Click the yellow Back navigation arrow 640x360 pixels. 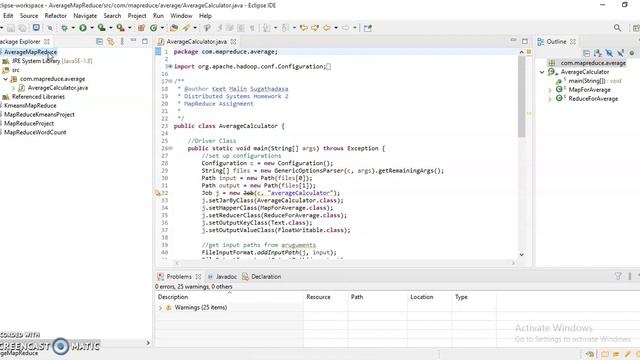pyautogui.click(x=327, y=28)
